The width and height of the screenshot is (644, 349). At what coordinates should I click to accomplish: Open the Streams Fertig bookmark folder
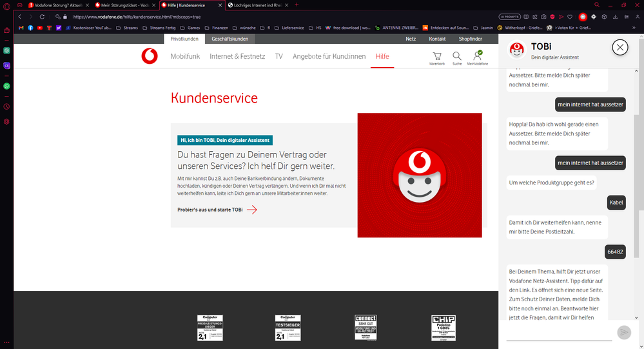click(159, 28)
